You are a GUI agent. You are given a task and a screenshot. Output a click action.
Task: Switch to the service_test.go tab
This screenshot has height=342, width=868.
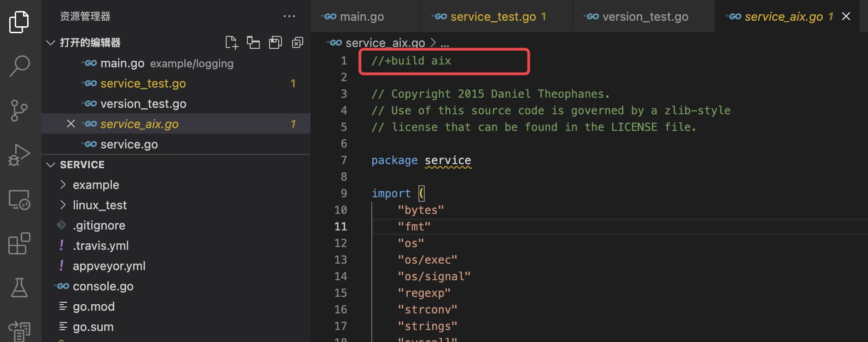tap(497, 16)
